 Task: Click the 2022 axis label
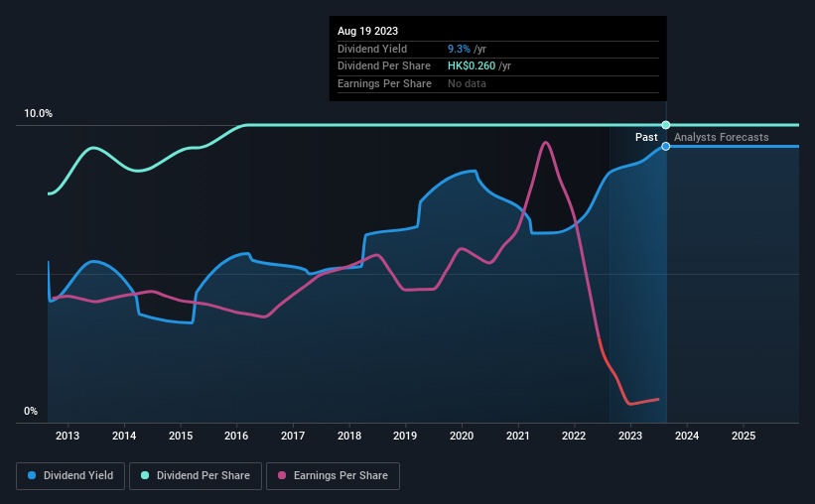point(574,436)
